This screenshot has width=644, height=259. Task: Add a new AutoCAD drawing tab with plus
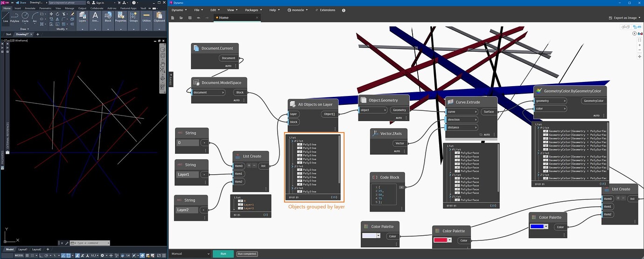[38, 34]
